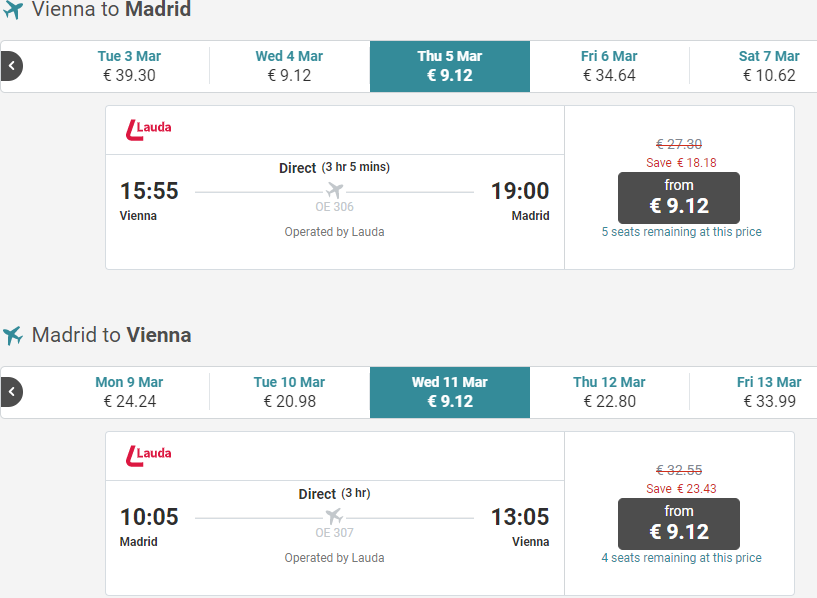Image resolution: width=817 pixels, height=598 pixels.
Task: Select the Thu 5 Mar outbound tab
Action: click(449, 66)
